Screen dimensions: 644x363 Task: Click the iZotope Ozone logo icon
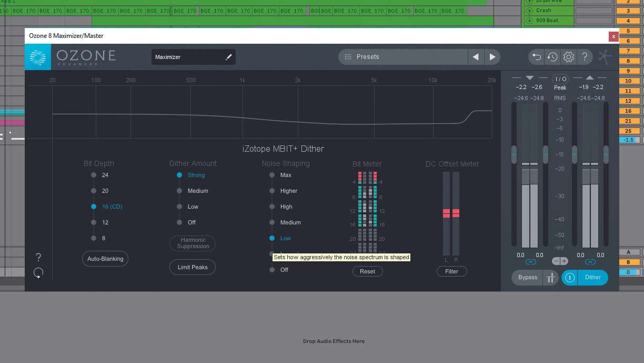(38, 57)
